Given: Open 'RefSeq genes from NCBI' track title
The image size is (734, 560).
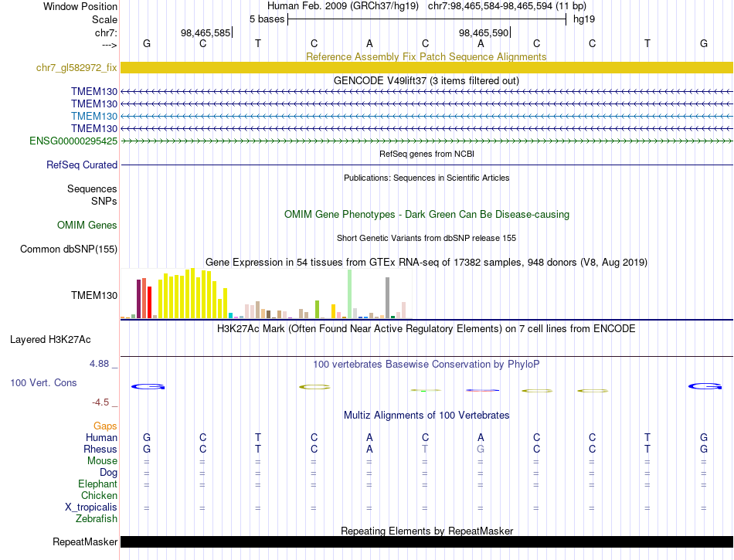Looking at the screenshot, I should click(x=426, y=154).
